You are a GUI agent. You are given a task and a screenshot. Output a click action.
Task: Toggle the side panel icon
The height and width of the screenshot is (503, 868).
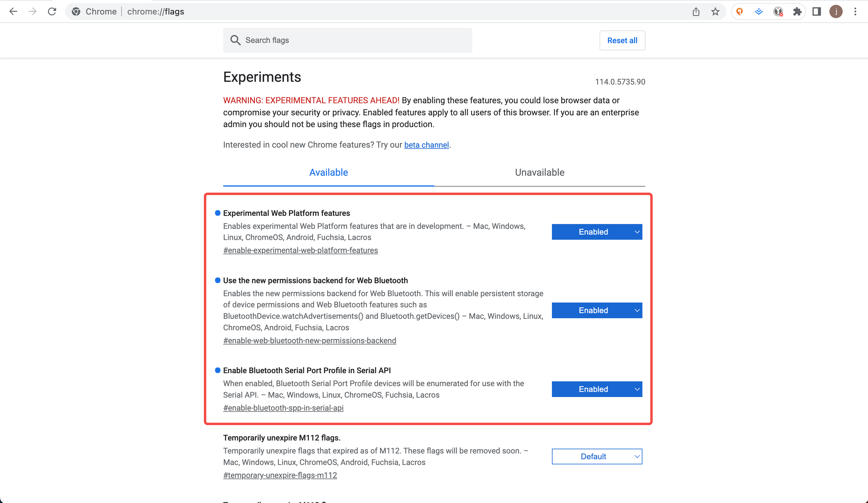pos(817,11)
